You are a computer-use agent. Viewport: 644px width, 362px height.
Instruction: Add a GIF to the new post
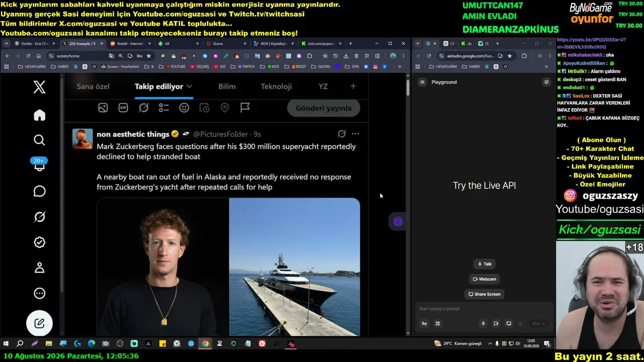point(123,108)
